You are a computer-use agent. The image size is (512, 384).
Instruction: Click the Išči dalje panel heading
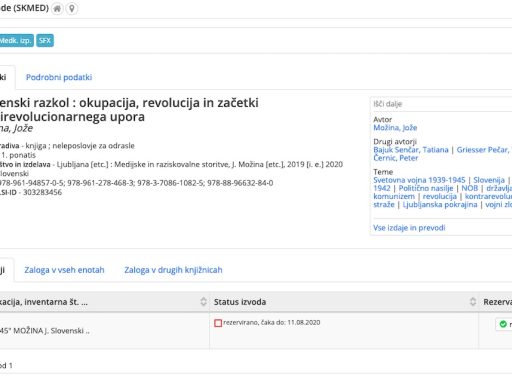coord(388,104)
